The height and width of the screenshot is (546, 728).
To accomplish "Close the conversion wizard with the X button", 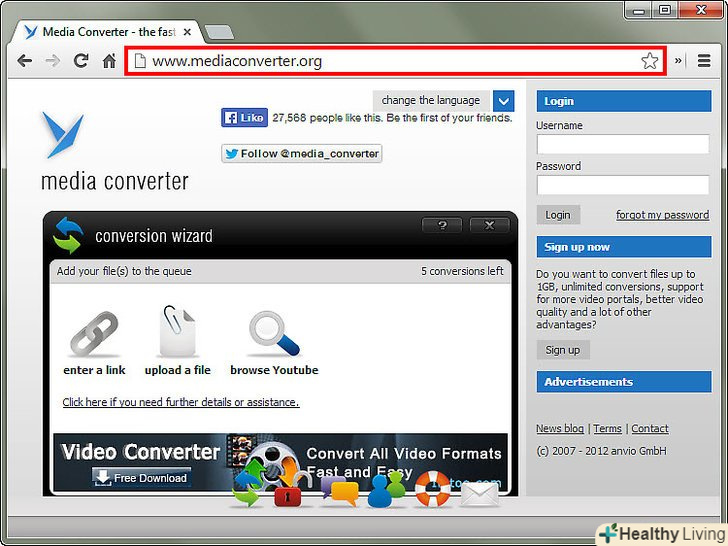I will pos(489,225).
